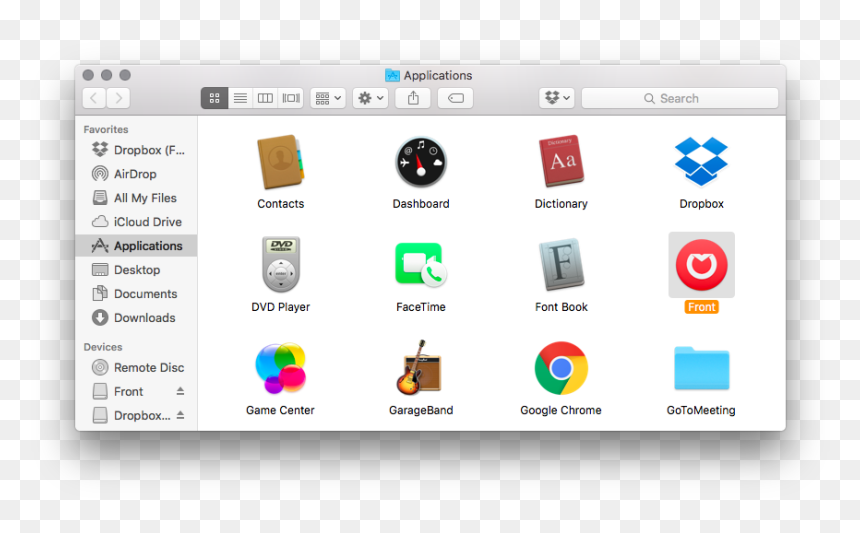The image size is (860, 533).
Task: Go forward with the forward arrow
Action: click(x=118, y=98)
